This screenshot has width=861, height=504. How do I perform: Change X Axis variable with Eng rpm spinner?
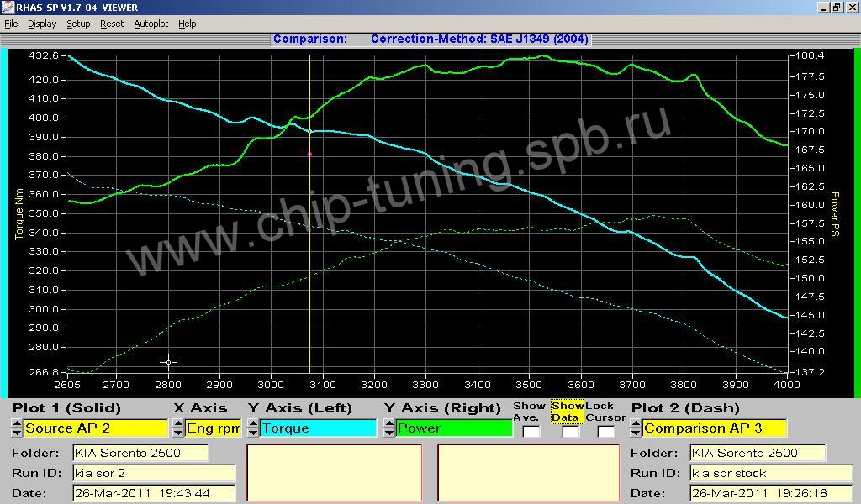pos(178,428)
